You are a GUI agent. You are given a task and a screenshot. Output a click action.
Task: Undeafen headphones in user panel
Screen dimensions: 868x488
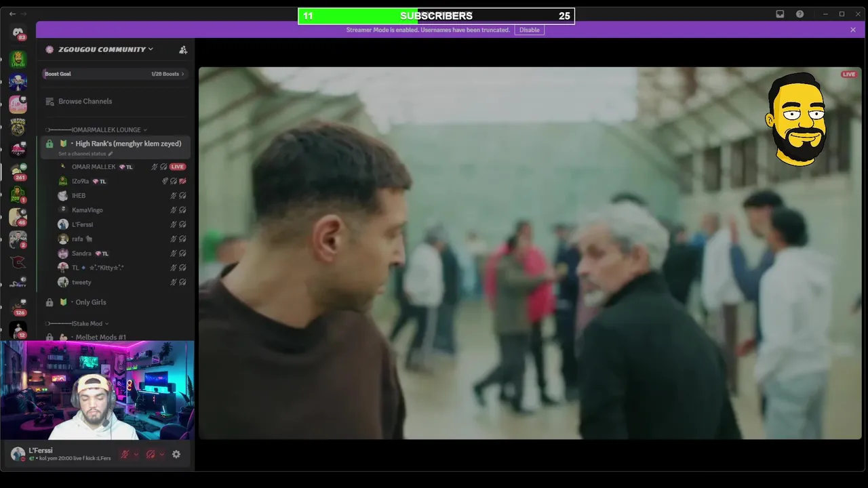point(151,454)
